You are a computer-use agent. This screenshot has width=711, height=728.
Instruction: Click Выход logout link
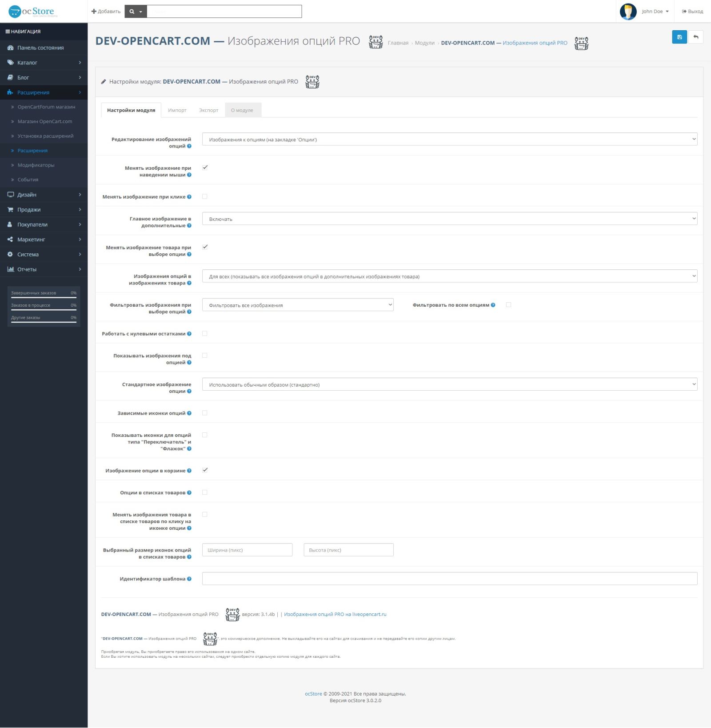pos(693,12)
